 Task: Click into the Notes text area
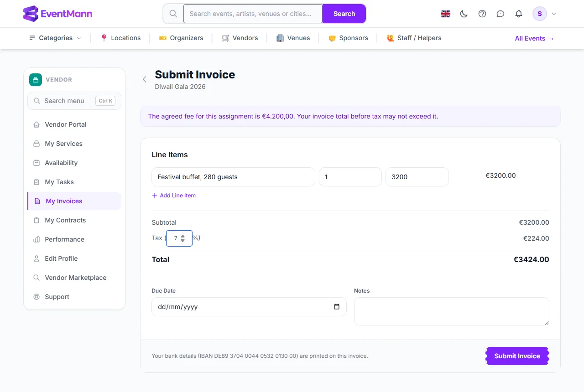click(452, 311)
